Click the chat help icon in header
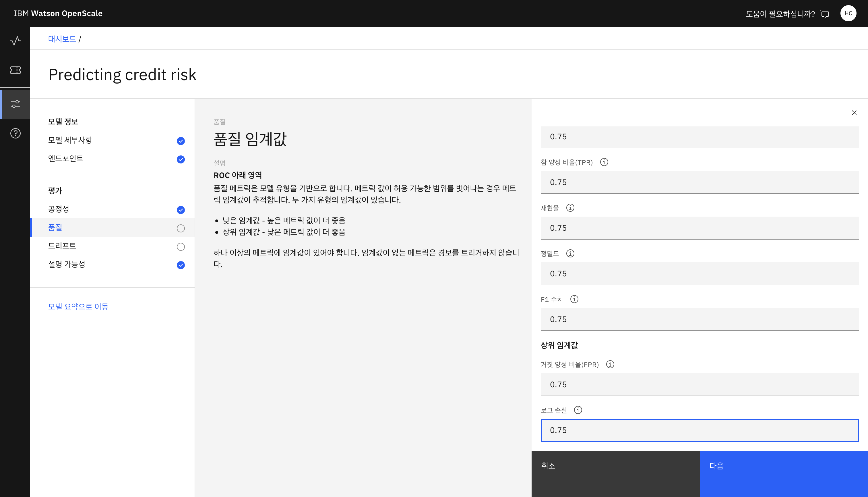Screen dimensions: 868x497 click(825, 14)
